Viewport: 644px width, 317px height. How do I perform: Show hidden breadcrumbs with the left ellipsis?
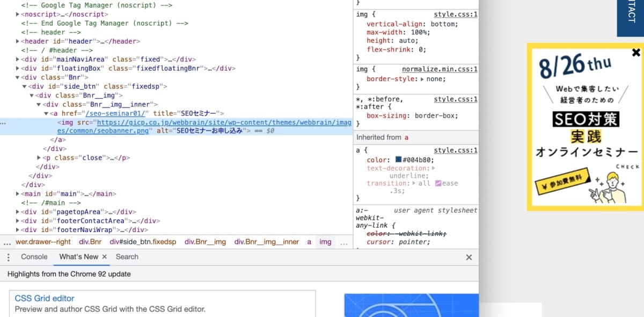pyautogui.click(x=6, y=242)
